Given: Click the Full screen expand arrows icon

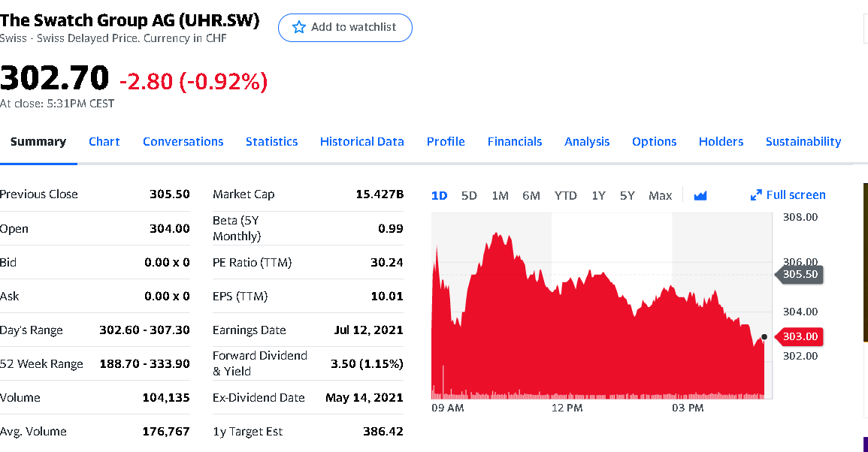Looking at the screenshot, I should coord(756,195).
